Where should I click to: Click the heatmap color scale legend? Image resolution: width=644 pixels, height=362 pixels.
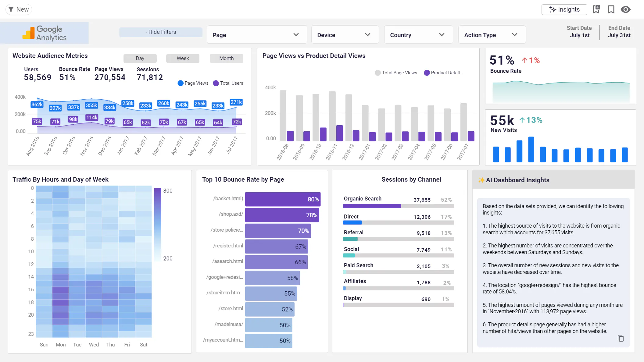tap(157, 225)
